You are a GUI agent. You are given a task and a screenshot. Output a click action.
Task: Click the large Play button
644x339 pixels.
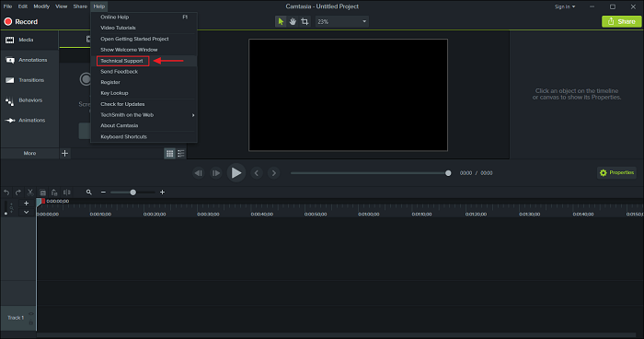click(236, 173)
